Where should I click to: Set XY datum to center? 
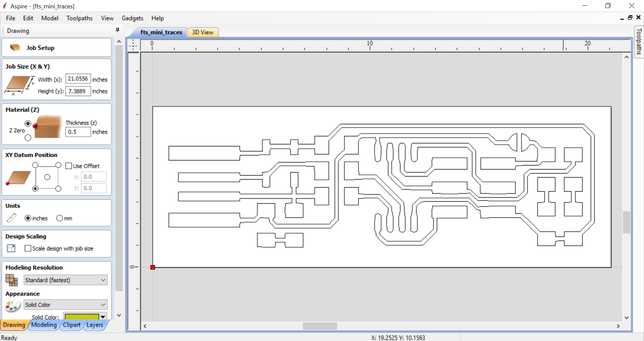(x=47, y=177)
